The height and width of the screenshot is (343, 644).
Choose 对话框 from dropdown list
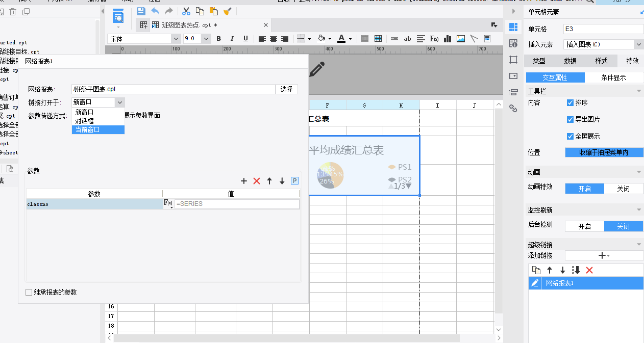point(98,121)
